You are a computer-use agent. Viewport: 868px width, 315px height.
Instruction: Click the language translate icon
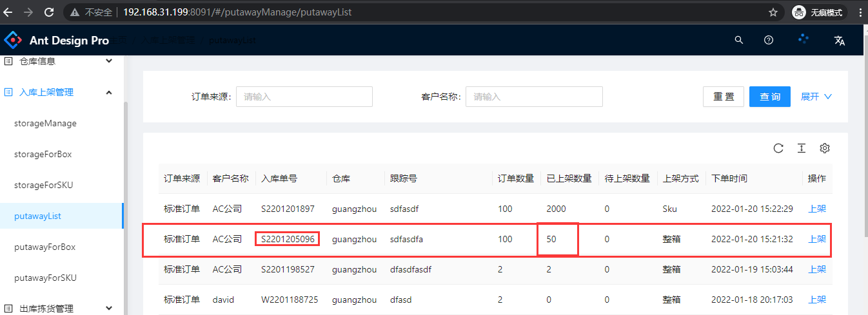click(x=839, y=41)
